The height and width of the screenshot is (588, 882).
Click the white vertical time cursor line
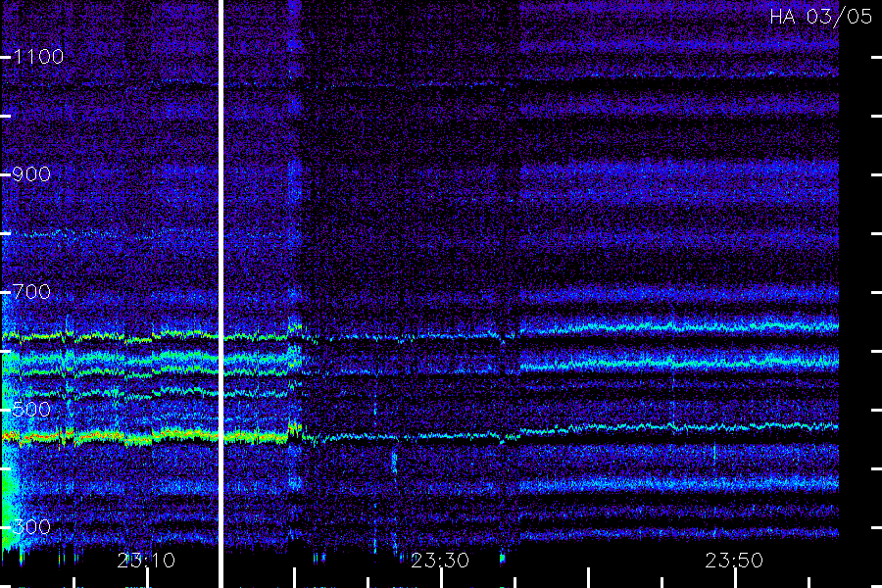tap(220, 294)
